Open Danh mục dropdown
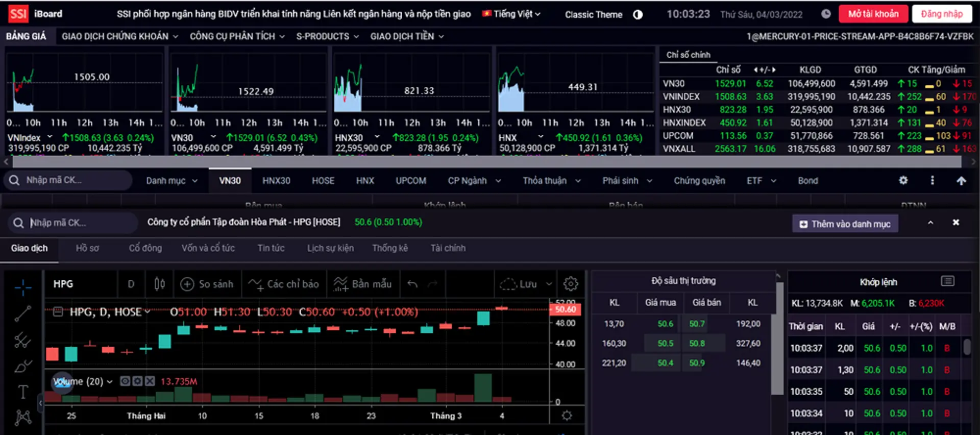 (x=172, y=181)
